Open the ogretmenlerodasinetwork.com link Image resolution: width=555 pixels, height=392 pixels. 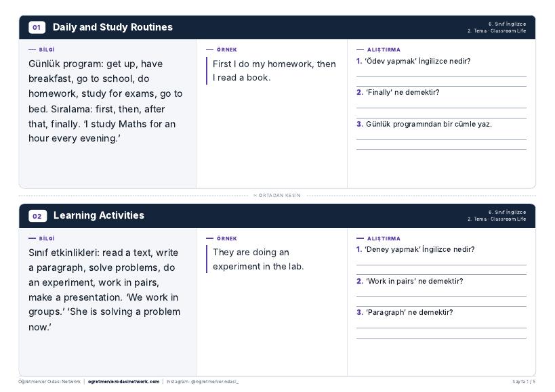click(x=123, y=381)
